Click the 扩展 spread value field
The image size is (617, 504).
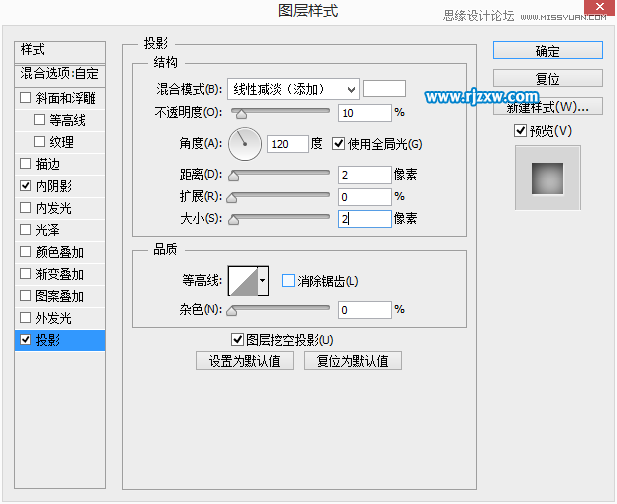pos(365,197)
